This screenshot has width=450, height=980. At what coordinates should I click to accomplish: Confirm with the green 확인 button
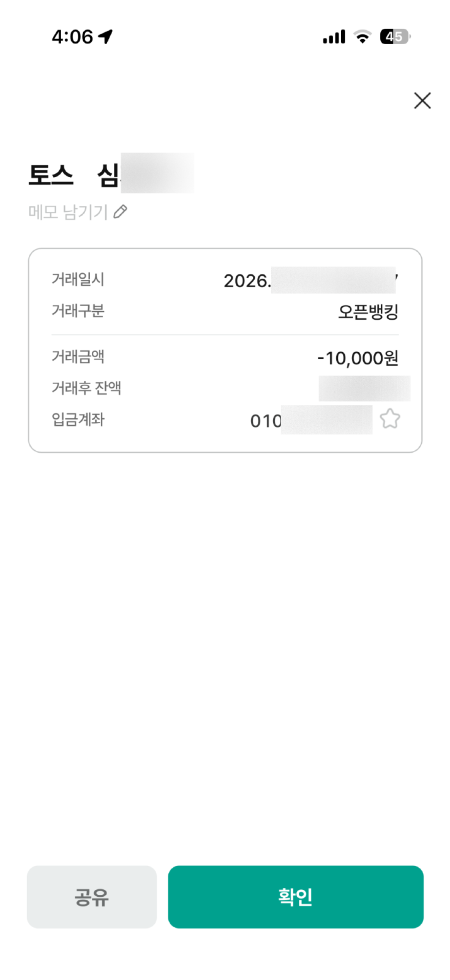pyautogui.click(x=296, y=896)
